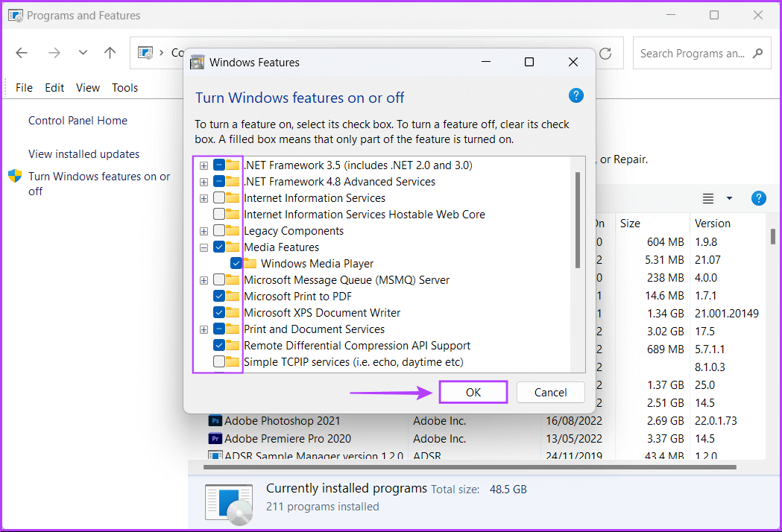Click the Version column header

pos(728,224)
